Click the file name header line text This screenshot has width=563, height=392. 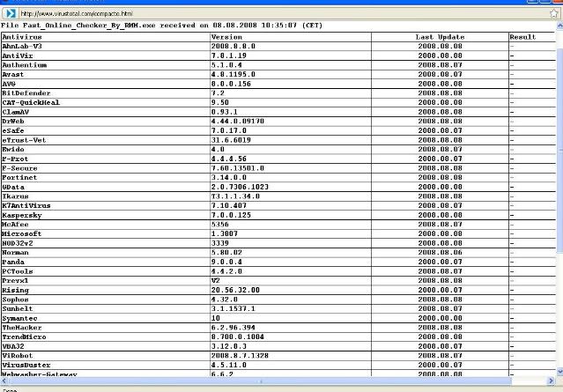(161, 26)
